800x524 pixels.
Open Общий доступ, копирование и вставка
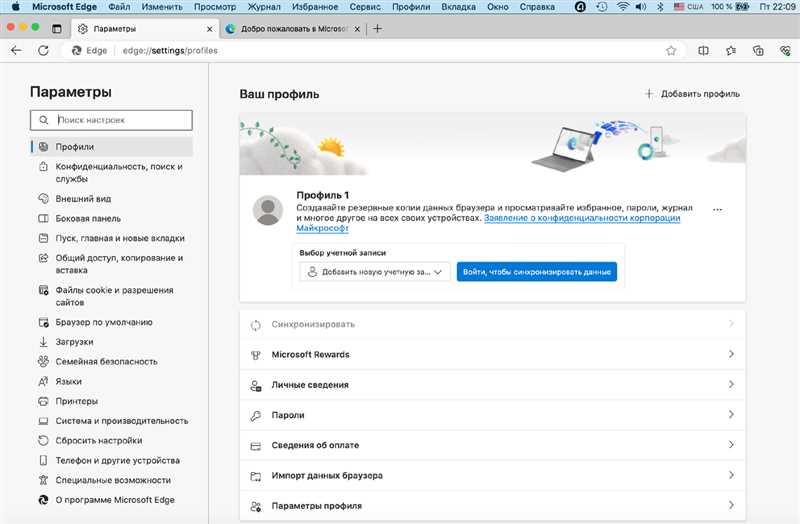[x=112, y=264]
